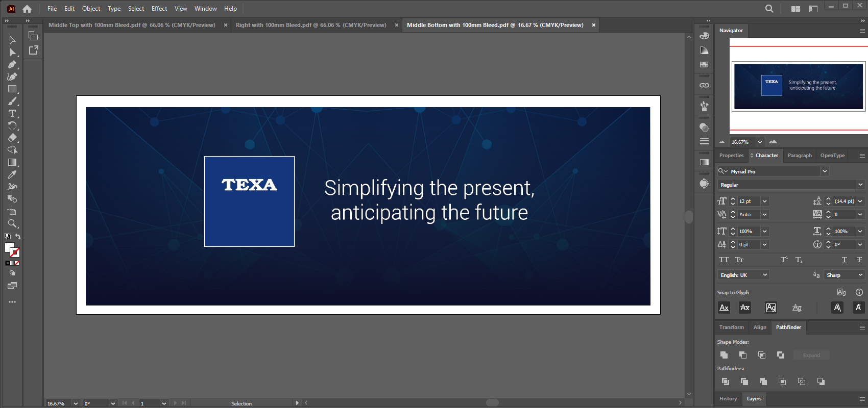Image resolution: width=868 pixels, height=408 pixels.
Task: Open the Object menu
Action: (91, 9)
